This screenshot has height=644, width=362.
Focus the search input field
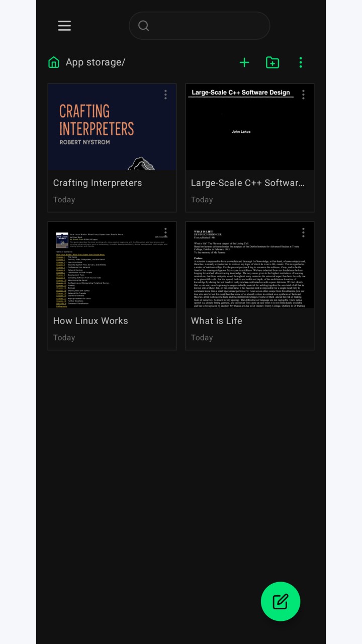pos(200,26)
